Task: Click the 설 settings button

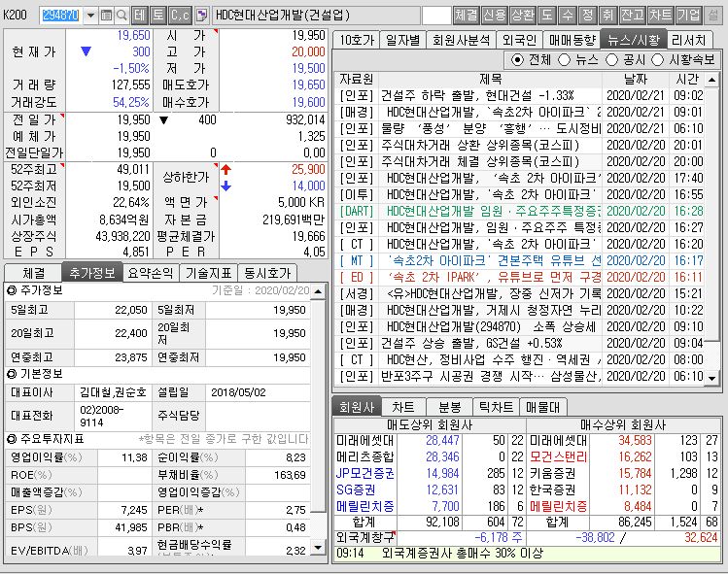Action: coord(713,16)
